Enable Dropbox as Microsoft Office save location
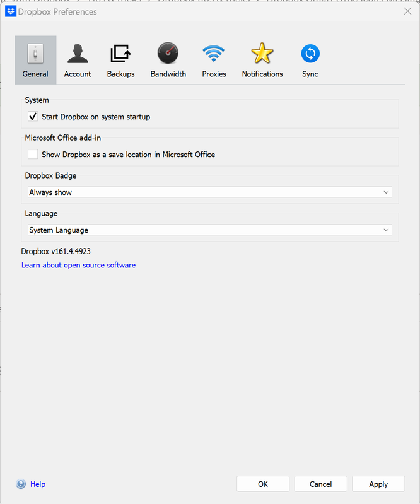420x504 pixels. tap(33, 155)
